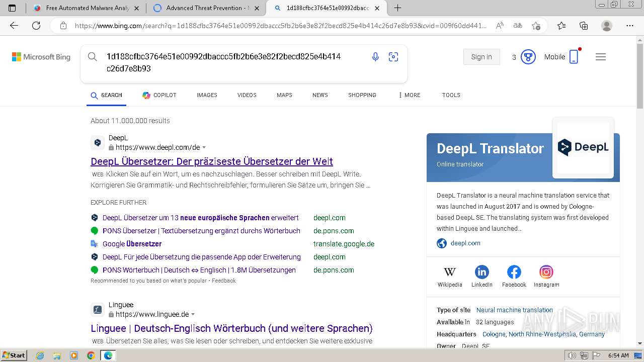The height and width of the screenshot is (362, 644).
Task: Open the tab actions menu icon
Action: pos(13,8)
